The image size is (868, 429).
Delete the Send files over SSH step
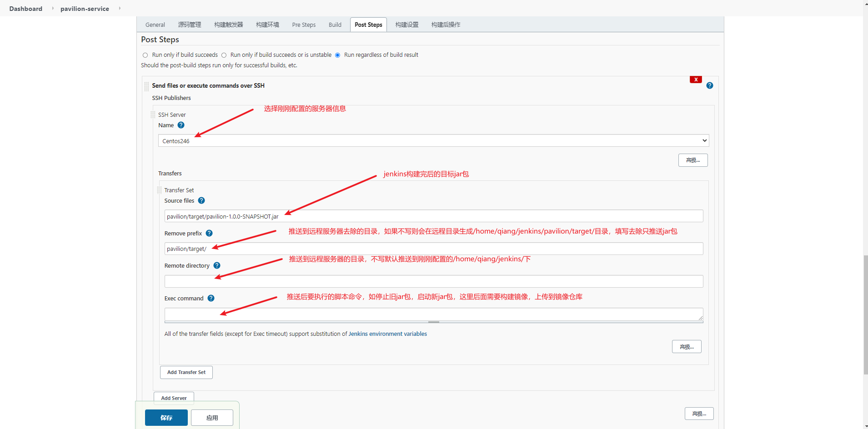tap(696, 80)
